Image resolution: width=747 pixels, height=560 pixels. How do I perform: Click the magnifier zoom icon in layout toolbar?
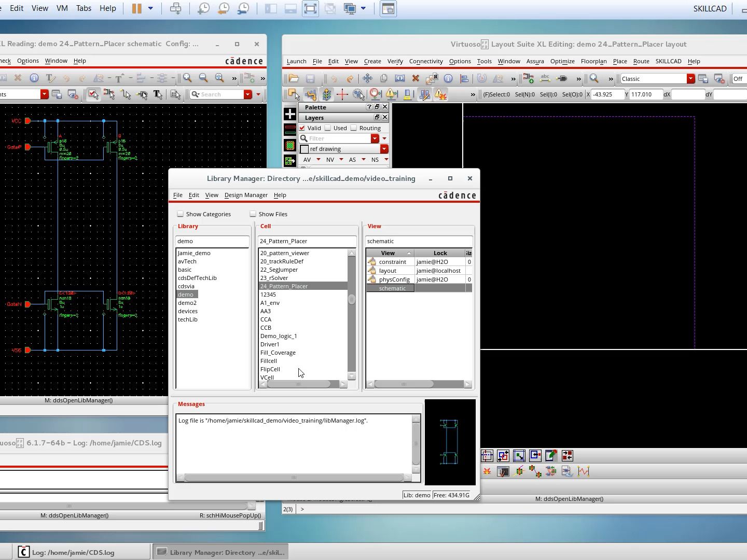594,79
